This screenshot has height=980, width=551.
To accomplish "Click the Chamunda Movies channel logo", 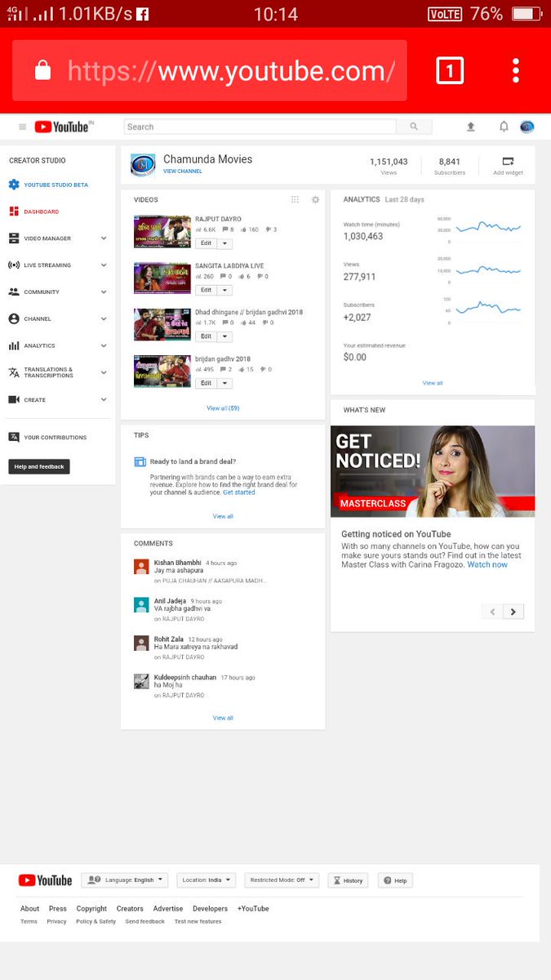I will 143,164.
